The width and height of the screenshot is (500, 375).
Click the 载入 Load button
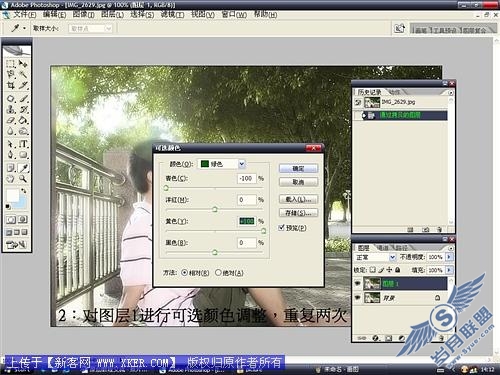[298, 199]
